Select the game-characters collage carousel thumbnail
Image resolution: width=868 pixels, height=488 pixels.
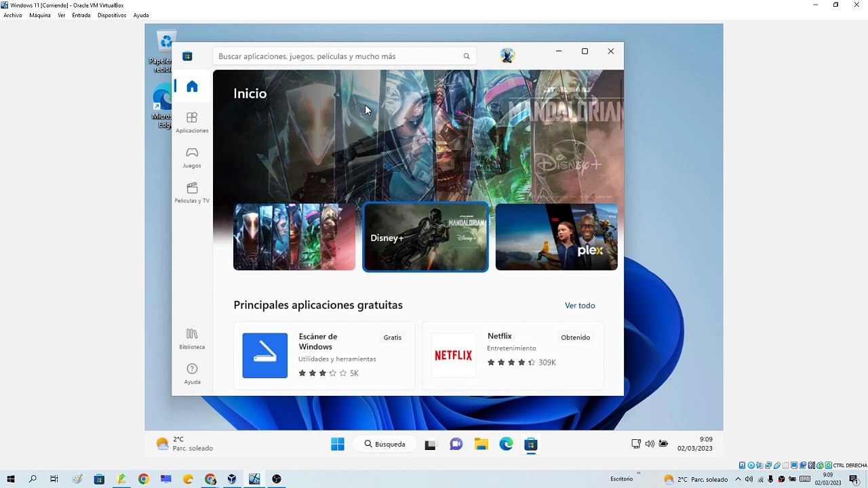click(x=294, y=237)
